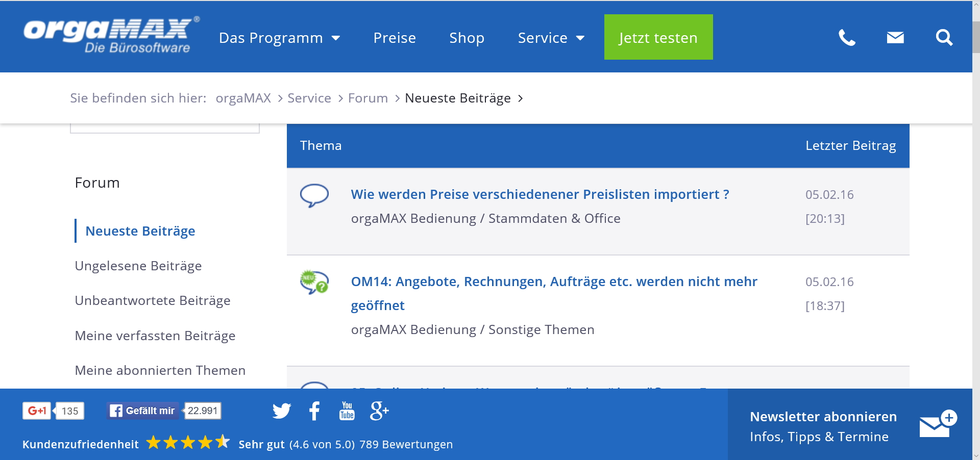The width and height of the screenshot is (980, 460).
Task: Click 'Neueste Beiträge' in the breadcrumb
Action: 458,98
